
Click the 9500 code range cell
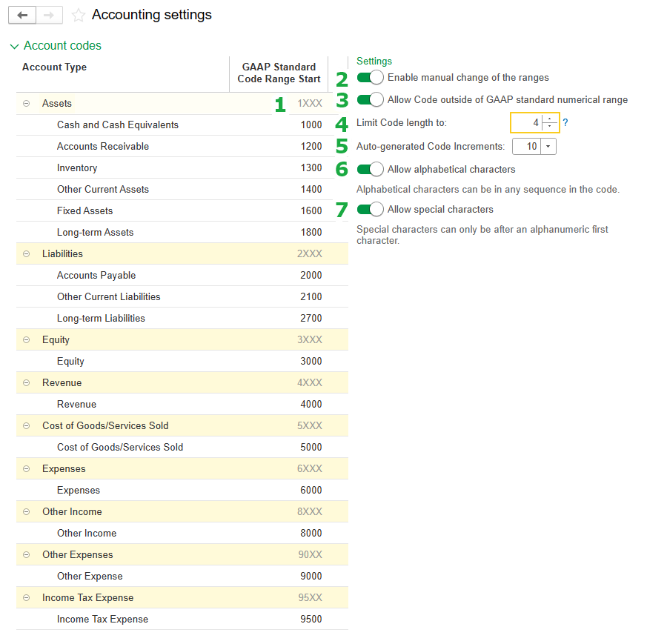tap(311, 619)
